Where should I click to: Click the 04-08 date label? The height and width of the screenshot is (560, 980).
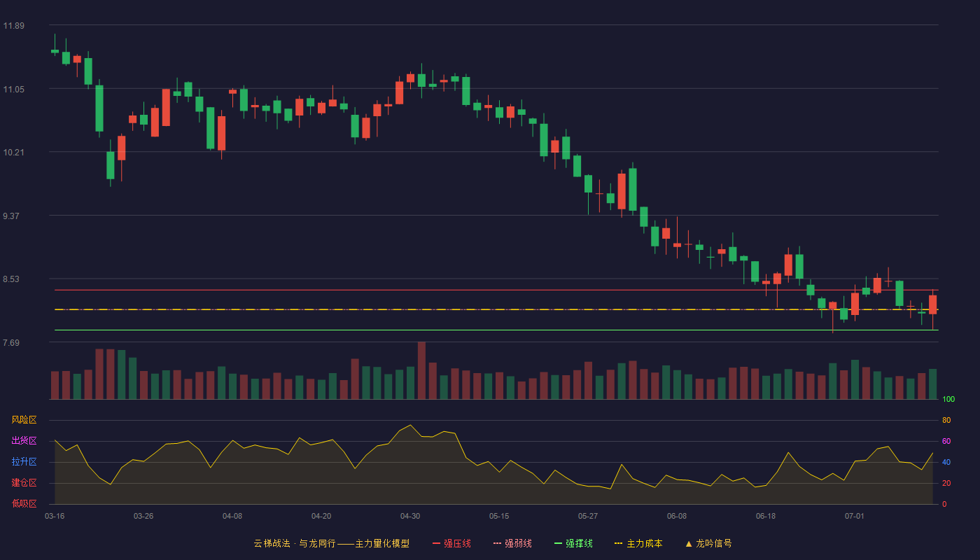tap(232, 516)
